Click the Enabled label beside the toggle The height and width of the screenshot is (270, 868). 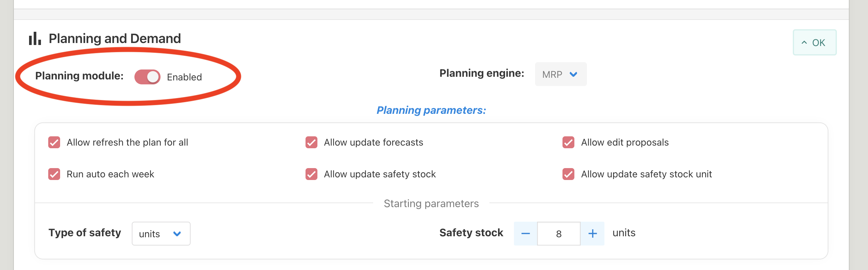point(184,77)
